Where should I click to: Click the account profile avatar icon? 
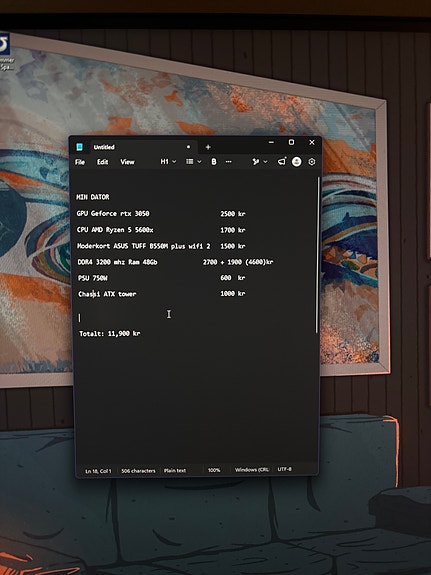(296, 162)
